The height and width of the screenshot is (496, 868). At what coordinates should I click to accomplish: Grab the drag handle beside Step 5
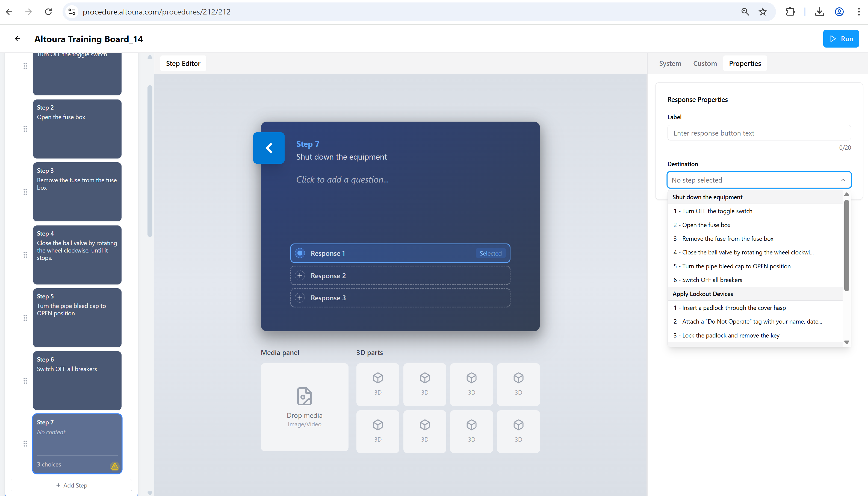coord(25,318)
